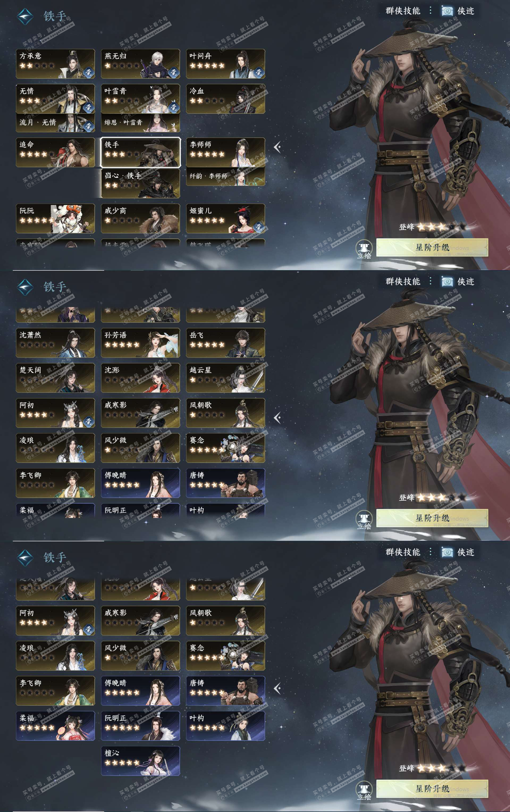Select the 孙芳语 character card
The width and height of the screenshot is (510, 812).
[141, 343]
